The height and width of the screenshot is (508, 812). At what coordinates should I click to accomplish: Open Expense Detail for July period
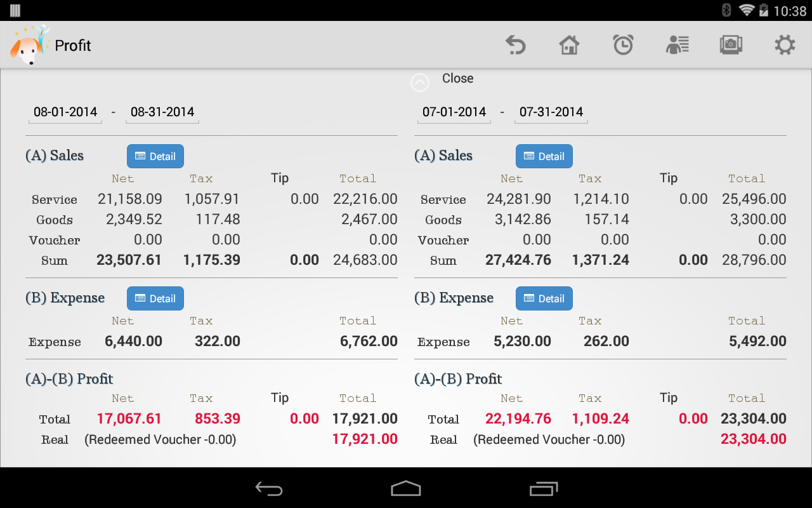[544, 298]
